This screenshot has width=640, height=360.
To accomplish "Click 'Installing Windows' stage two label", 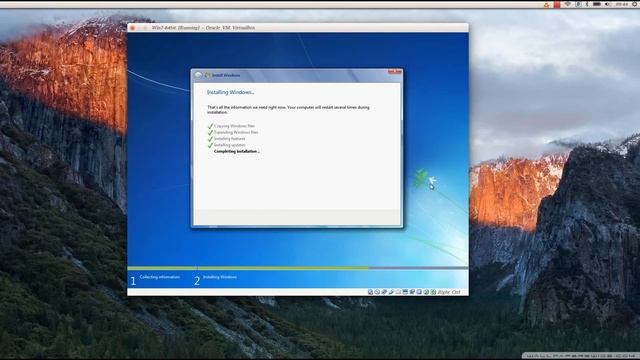I will pyautogui.click(x=220, y=277).
